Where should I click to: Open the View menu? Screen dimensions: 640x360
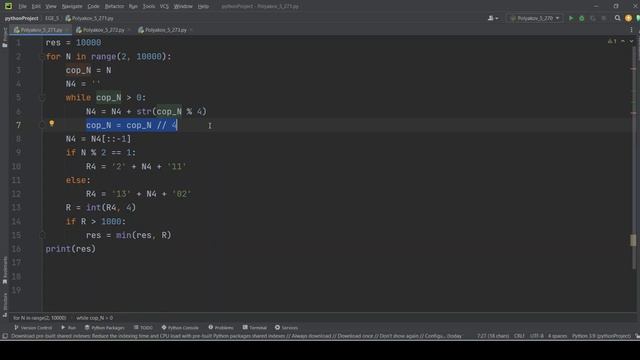coord(51,7)
